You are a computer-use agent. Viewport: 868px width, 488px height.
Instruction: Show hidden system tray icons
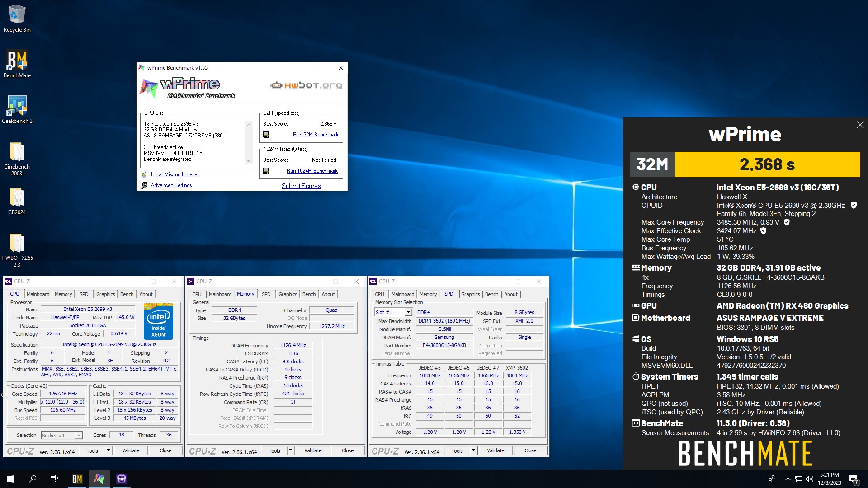point(788,479)
